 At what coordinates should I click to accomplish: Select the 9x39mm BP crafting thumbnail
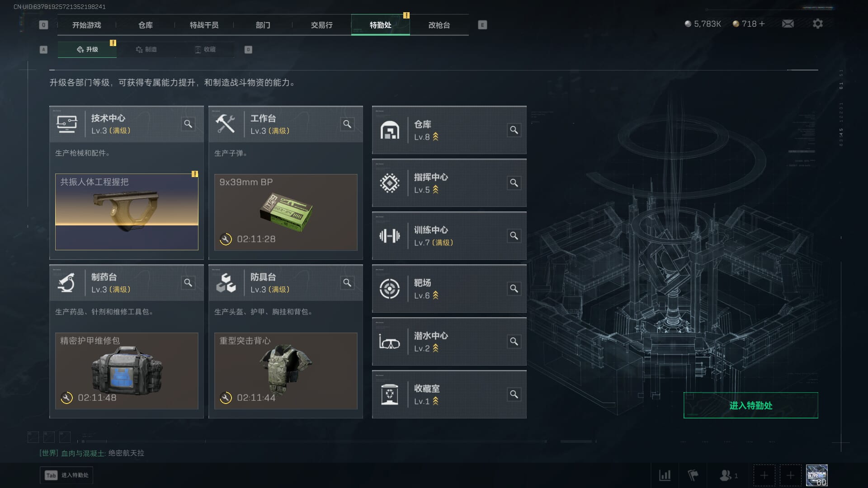pyautogui.click(x=286, y=212)
